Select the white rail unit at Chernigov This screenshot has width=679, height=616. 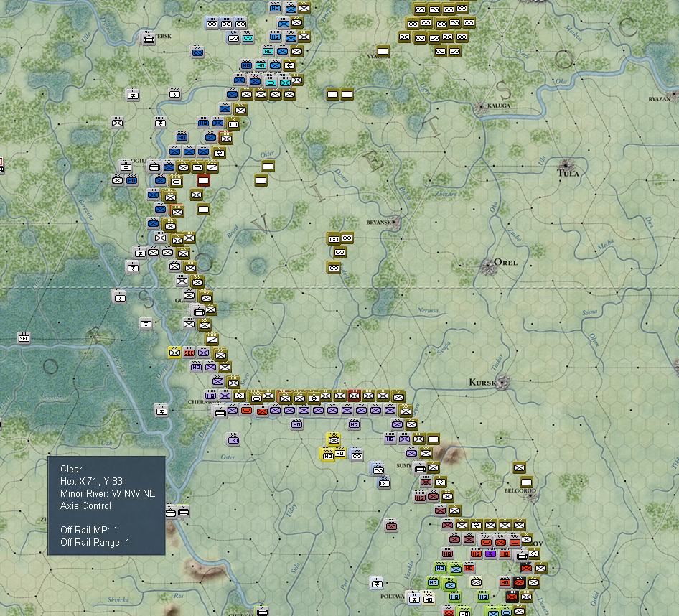pos(220,413)
